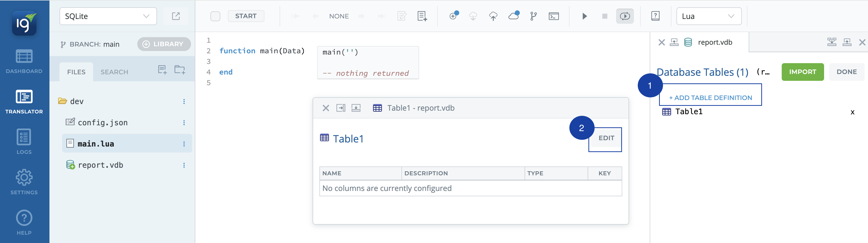Close the report.vdb tab
Image resolution: width=868 pixels, height=243 pixels.
[661, 42]
